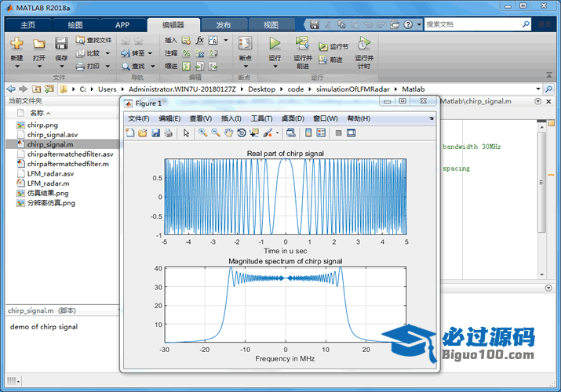The width and height of the screenshot is (561, 392).
Task: Toggle Insert Legend in Figure 1 toolbar
Action: (321, 133)
